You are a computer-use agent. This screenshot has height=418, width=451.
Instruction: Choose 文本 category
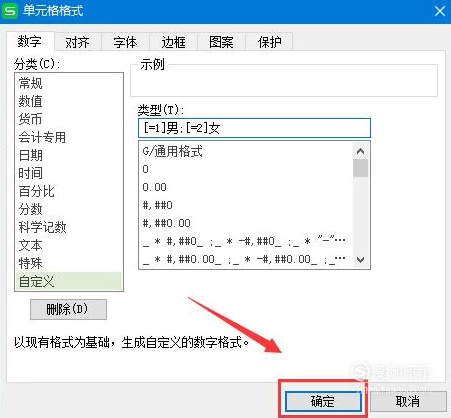[x=69, y=245]
